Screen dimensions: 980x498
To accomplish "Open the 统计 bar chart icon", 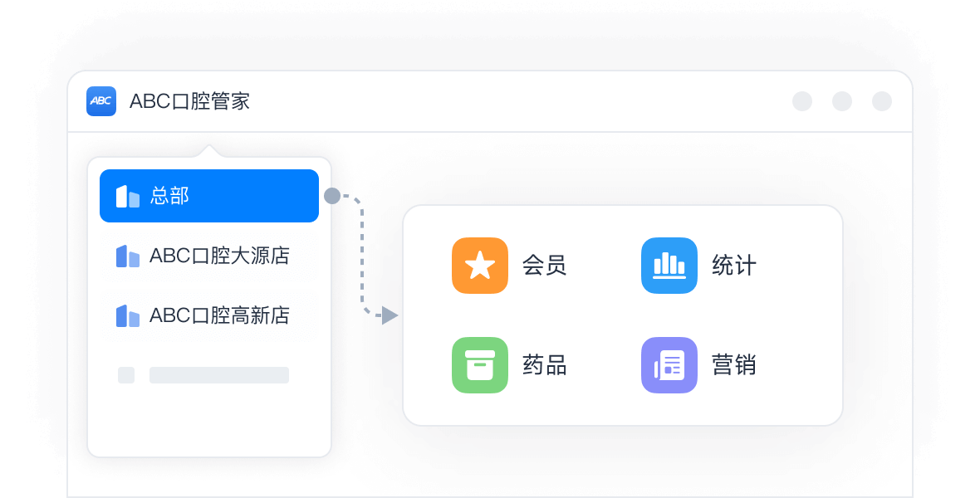I will click(x=669, y=266).
